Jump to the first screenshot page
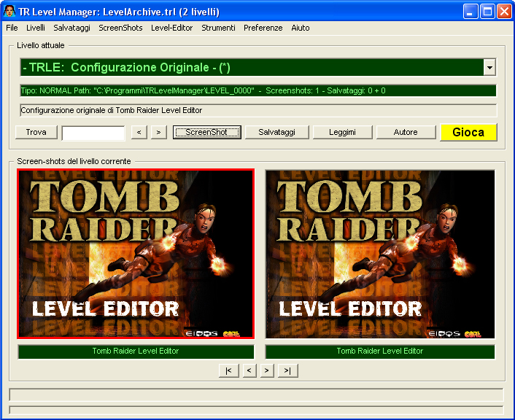This screenshot has width=515, height=420. click(x=228, y=370)
